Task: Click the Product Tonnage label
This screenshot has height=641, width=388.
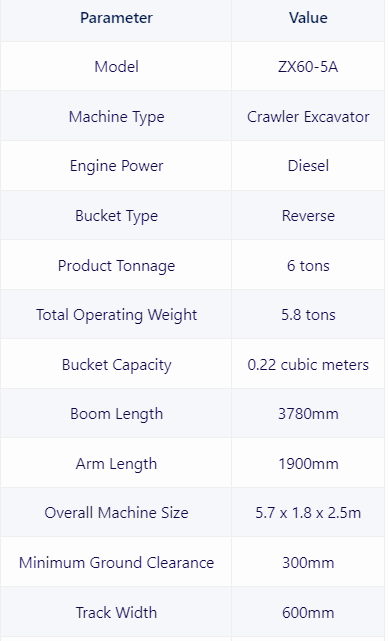Action: (116, 266)
